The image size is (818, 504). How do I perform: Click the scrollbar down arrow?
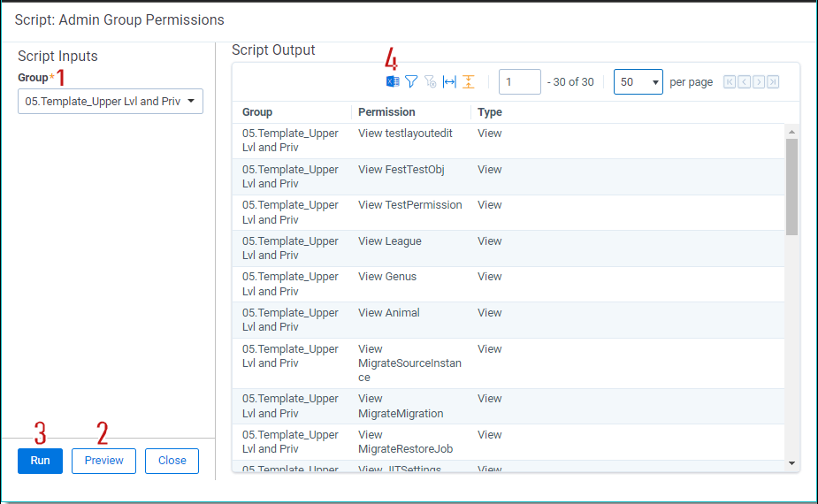pos(792,463)
